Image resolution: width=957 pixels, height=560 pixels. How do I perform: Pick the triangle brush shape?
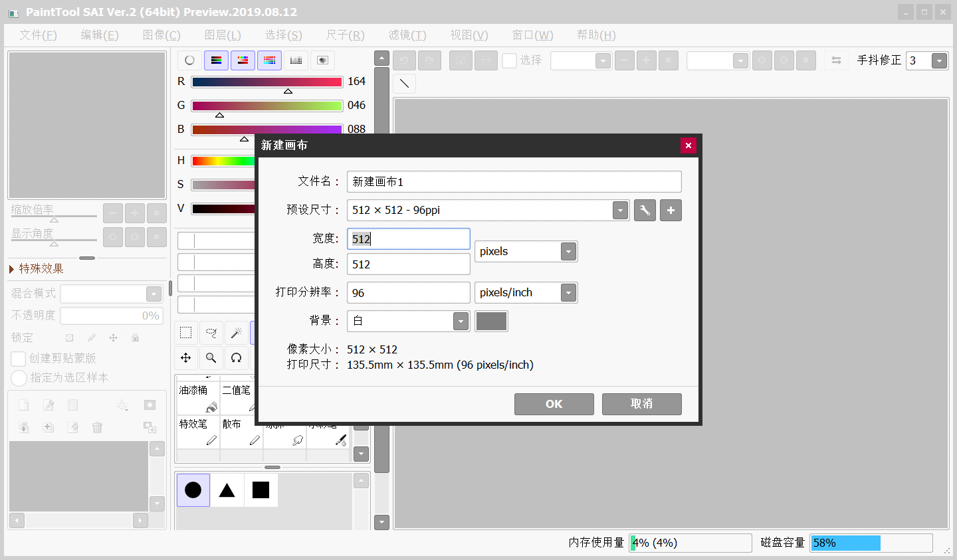pos(227,490)
